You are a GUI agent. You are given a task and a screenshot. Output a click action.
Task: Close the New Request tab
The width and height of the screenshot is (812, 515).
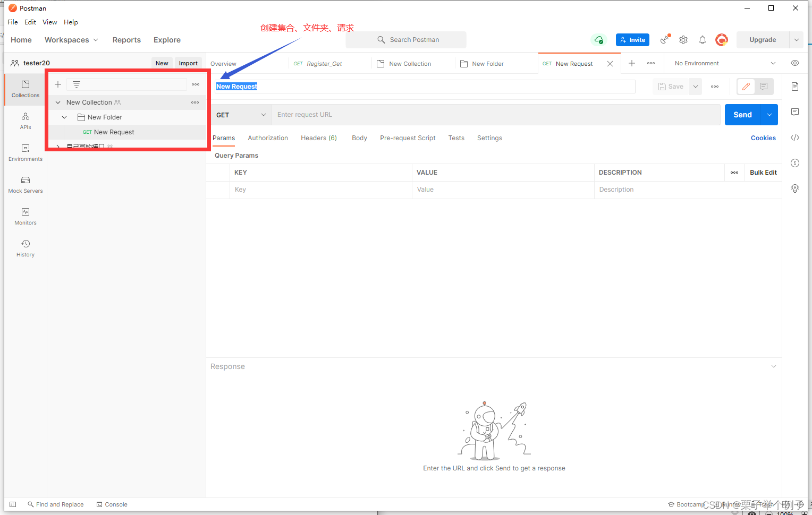click(610, 64)
